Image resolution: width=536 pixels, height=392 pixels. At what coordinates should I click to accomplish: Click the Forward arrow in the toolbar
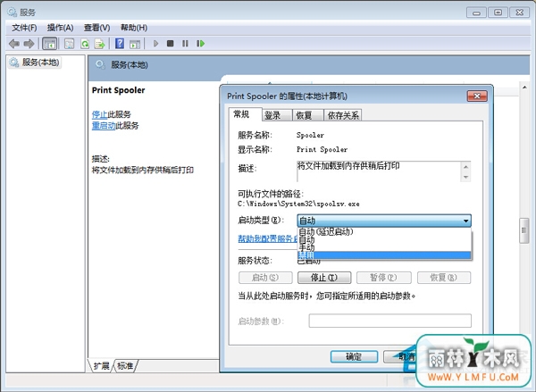(29, 44)
